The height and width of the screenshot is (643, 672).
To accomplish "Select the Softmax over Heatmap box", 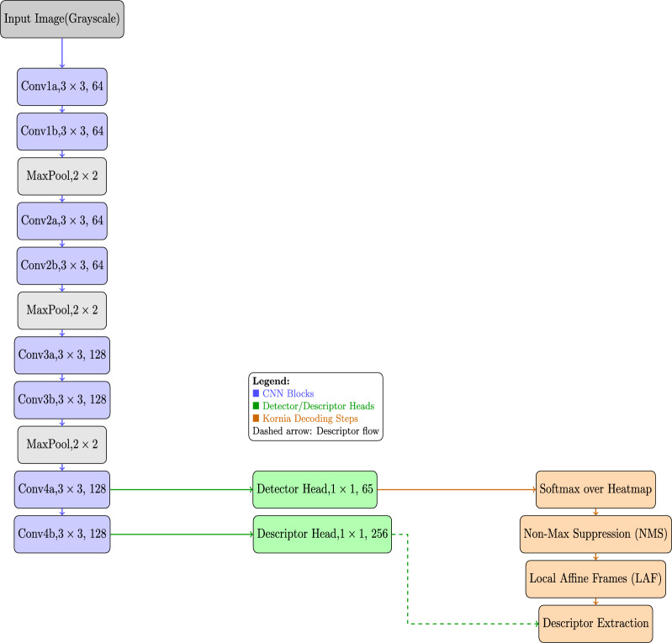I will point(595,490).
